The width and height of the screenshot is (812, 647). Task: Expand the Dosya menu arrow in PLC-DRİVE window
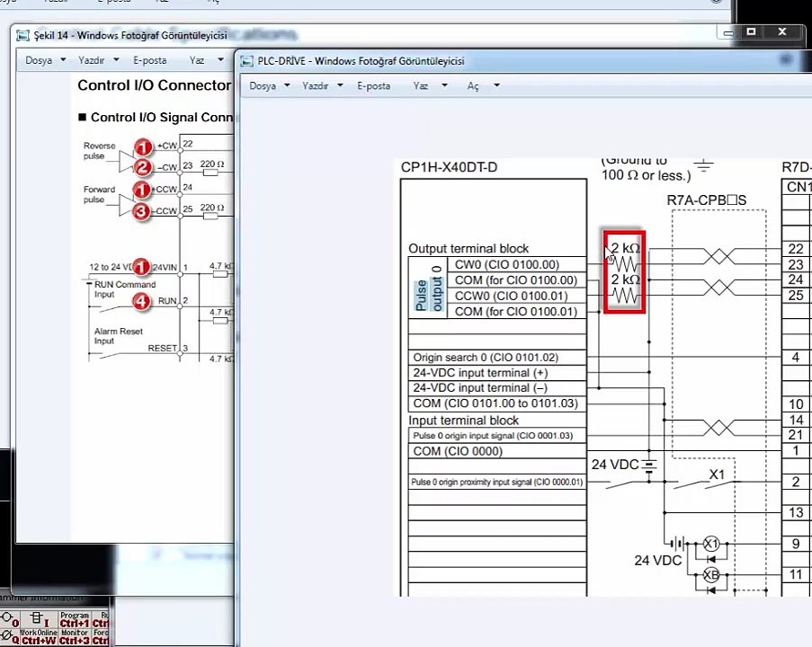(287, 84)
